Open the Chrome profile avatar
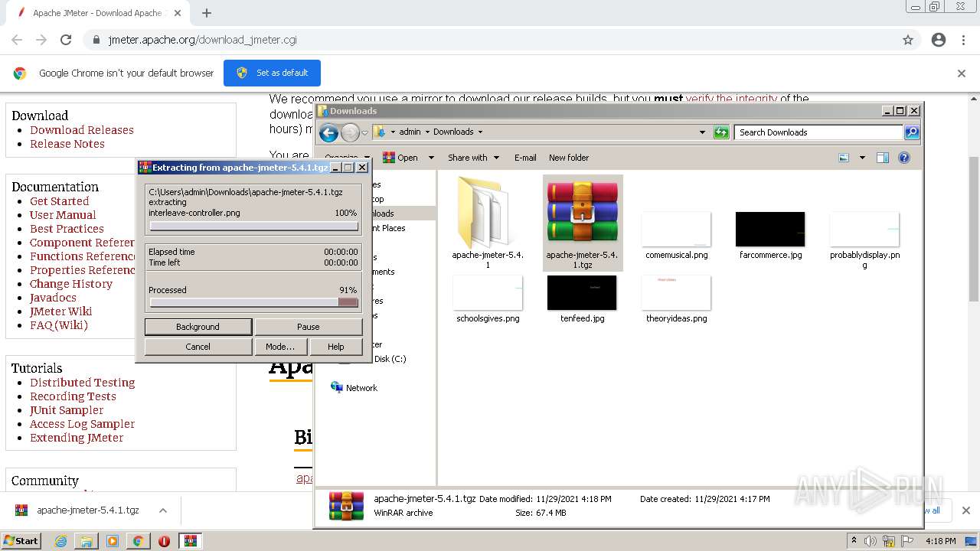Viewport: 980px width, 551px height. point(939,40)
